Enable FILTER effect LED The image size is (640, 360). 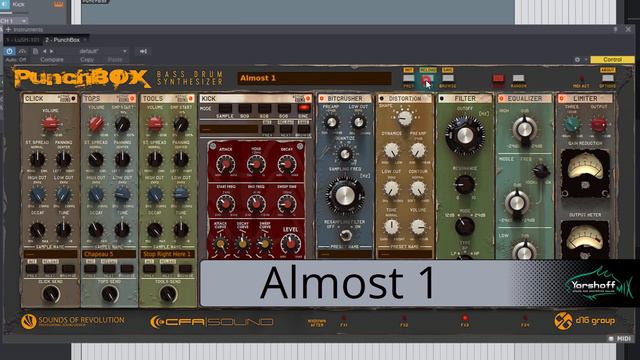442,98
